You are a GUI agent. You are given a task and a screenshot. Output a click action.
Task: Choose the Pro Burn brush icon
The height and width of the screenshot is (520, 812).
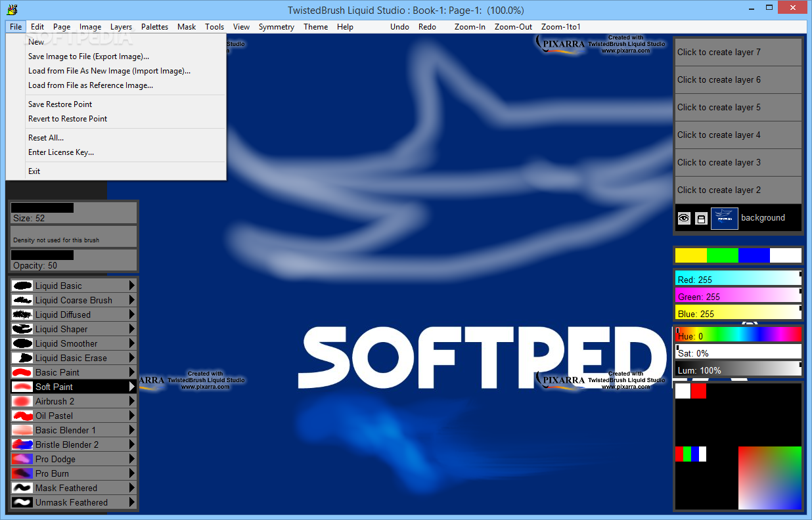point(22,473)
